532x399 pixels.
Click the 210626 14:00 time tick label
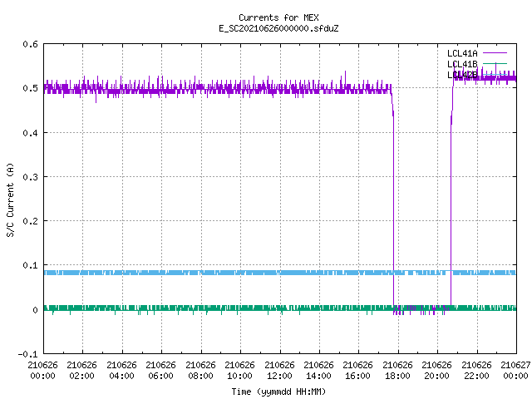(x=318, y=371)
